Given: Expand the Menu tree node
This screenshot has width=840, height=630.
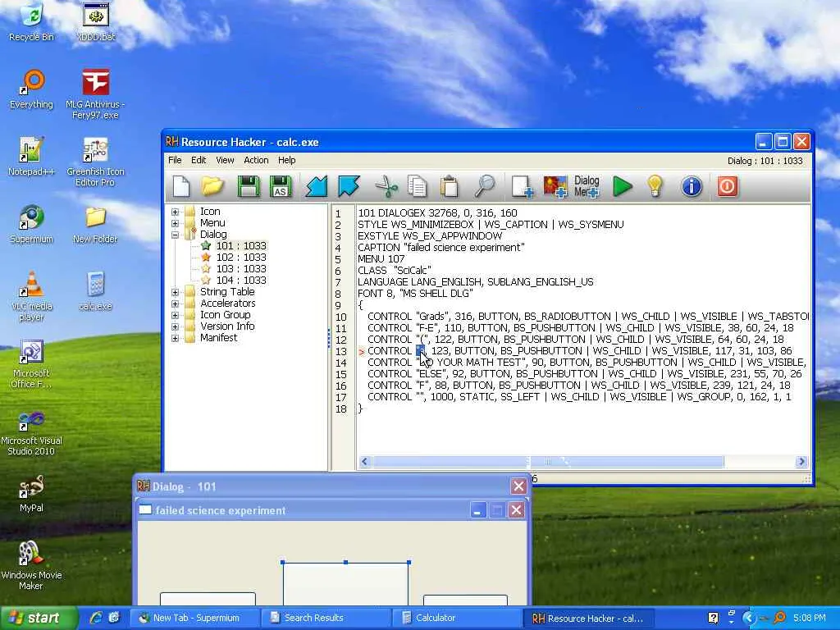Looking at the screenshot, I should coord(176,223).
